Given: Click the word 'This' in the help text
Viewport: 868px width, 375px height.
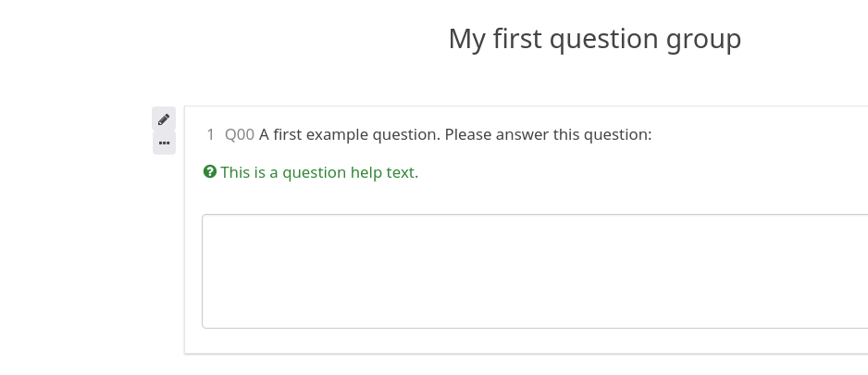Looking at the screenshot, I should (235, 172).
